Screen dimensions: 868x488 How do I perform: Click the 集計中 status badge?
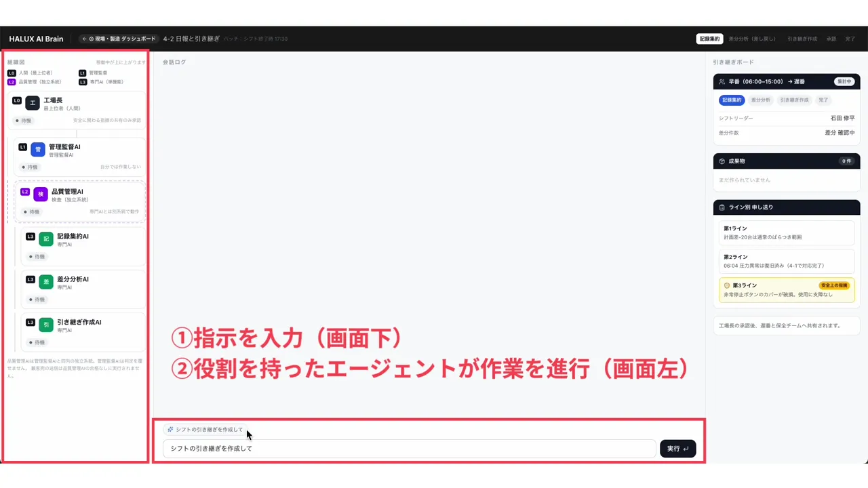tap(844, 82)
